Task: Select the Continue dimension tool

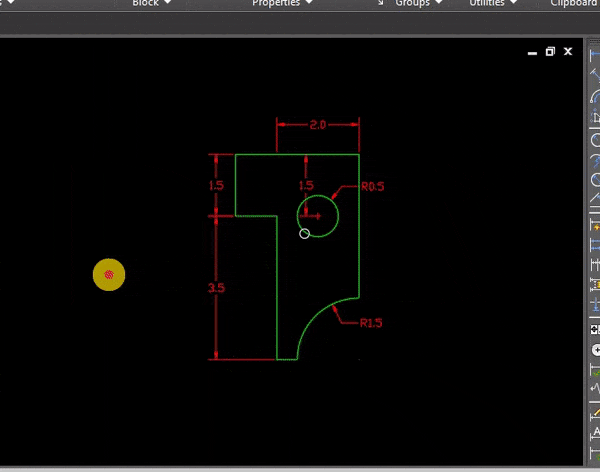Action: [595, 264]
